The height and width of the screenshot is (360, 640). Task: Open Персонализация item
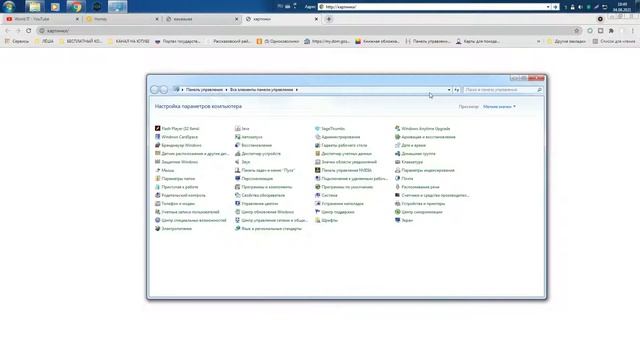tap(254, 179)
